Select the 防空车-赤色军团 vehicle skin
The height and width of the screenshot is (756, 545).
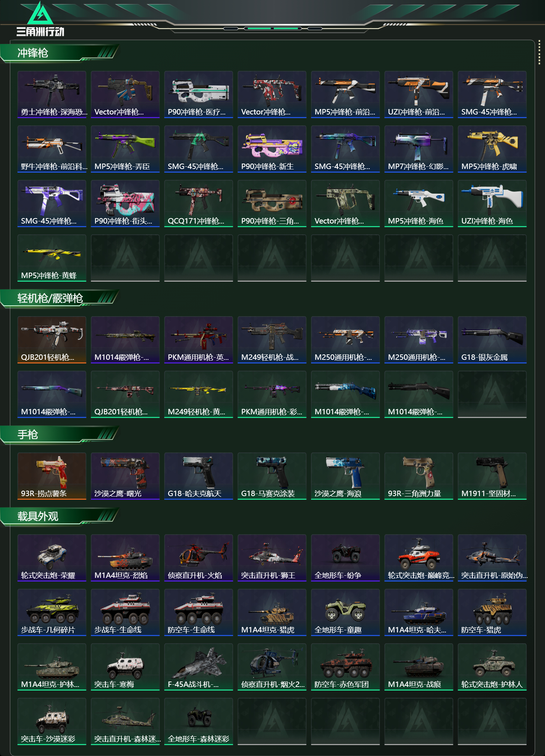point(345,667)
